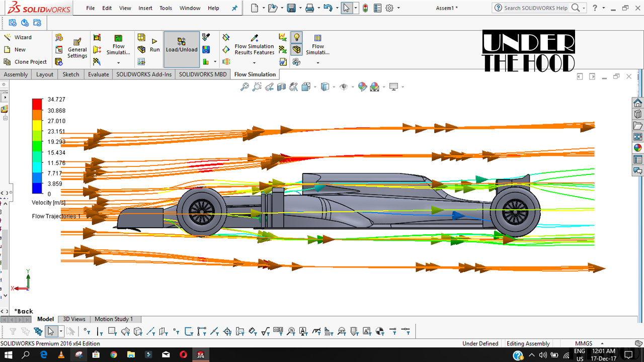Switch to the Evaluate tab
Image resolution: width=644 pixels, height=362 pixels.
point(98,74)
